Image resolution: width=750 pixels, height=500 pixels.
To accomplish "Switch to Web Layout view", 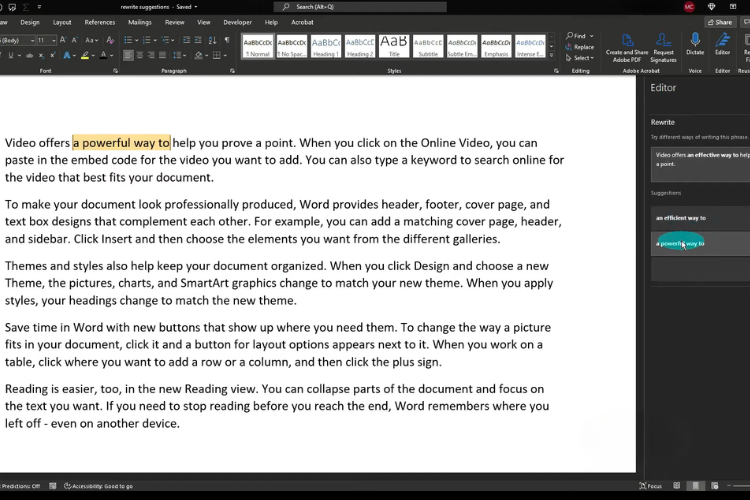I will pos(715,486).
